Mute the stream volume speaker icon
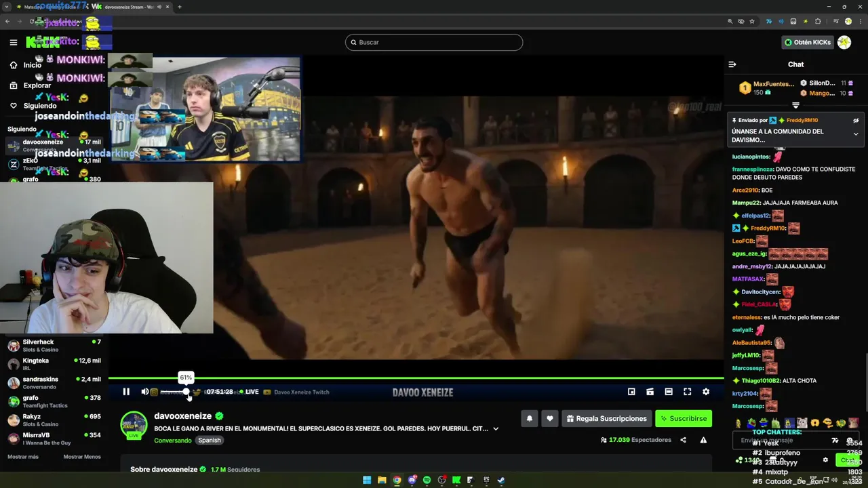The image size is (868, 488). (x=144, y=392)
